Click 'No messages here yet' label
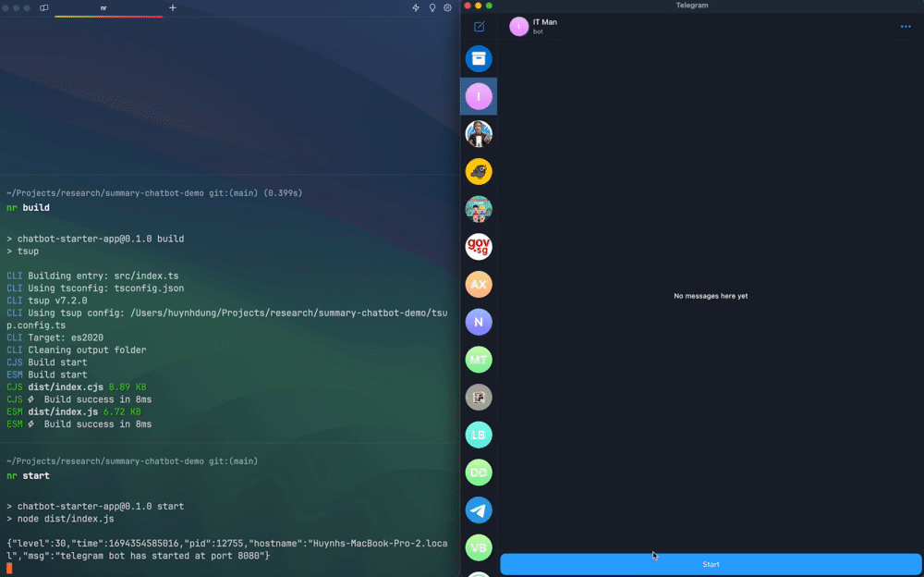The height and width of the screenshot is (577, 924). [711, 296]
